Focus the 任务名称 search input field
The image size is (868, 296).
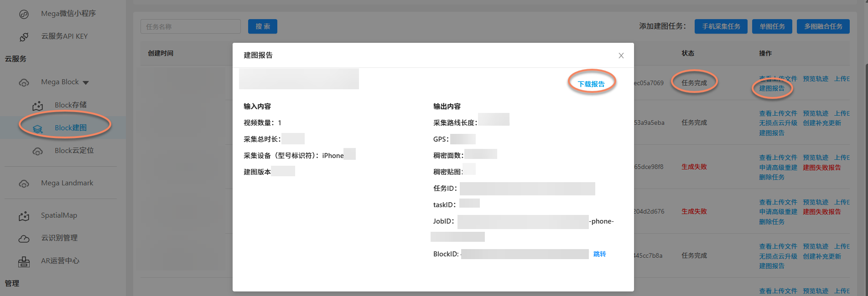(x=190, y=26)
